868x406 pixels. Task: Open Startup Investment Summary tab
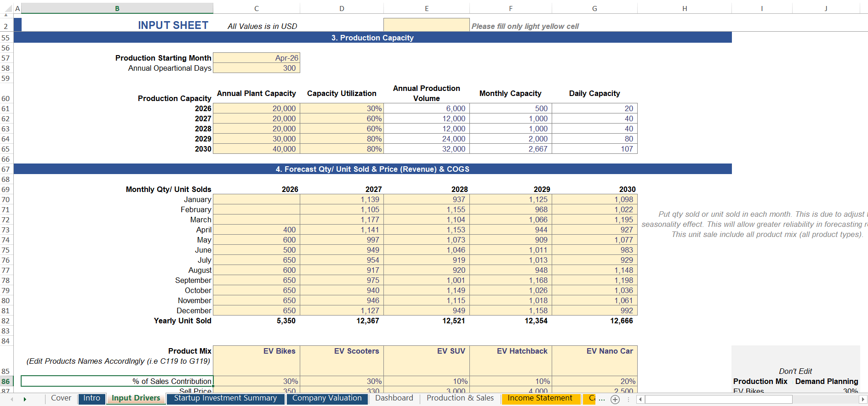point(225,398)
